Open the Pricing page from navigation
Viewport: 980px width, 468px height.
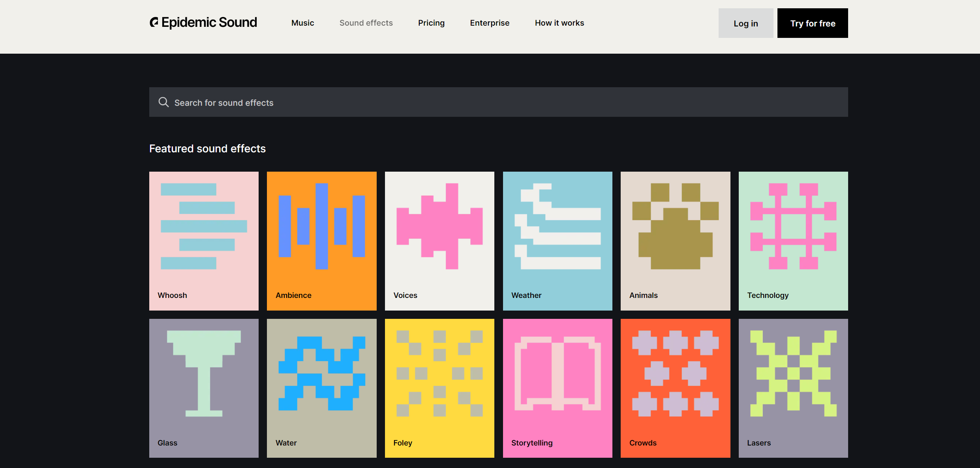[x=431, y=23]
